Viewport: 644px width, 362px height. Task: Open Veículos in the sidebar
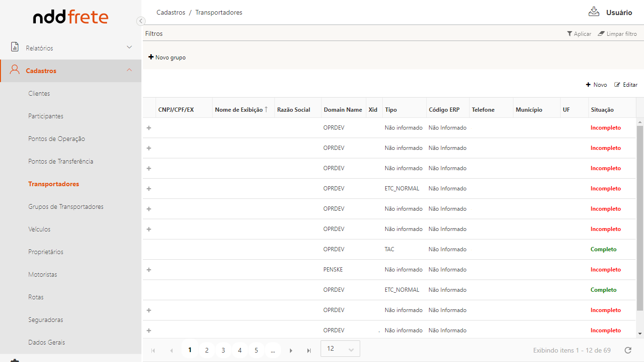click(39, 229)
